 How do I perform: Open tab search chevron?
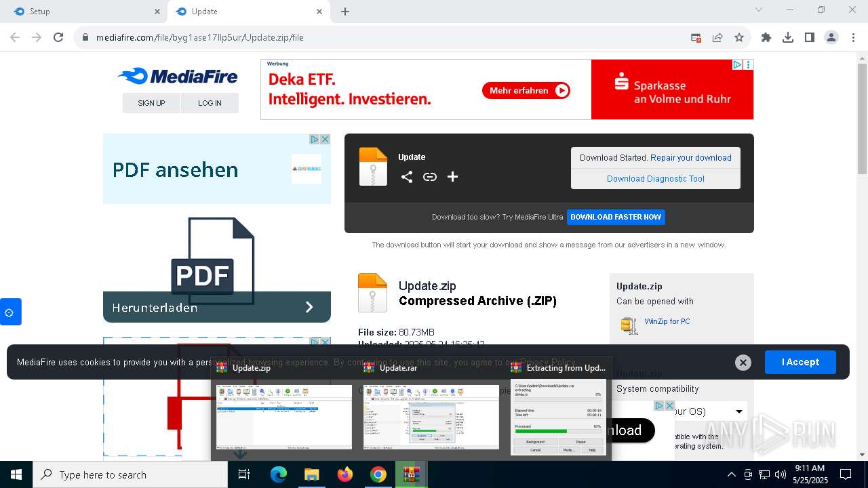tap(759, 9)
